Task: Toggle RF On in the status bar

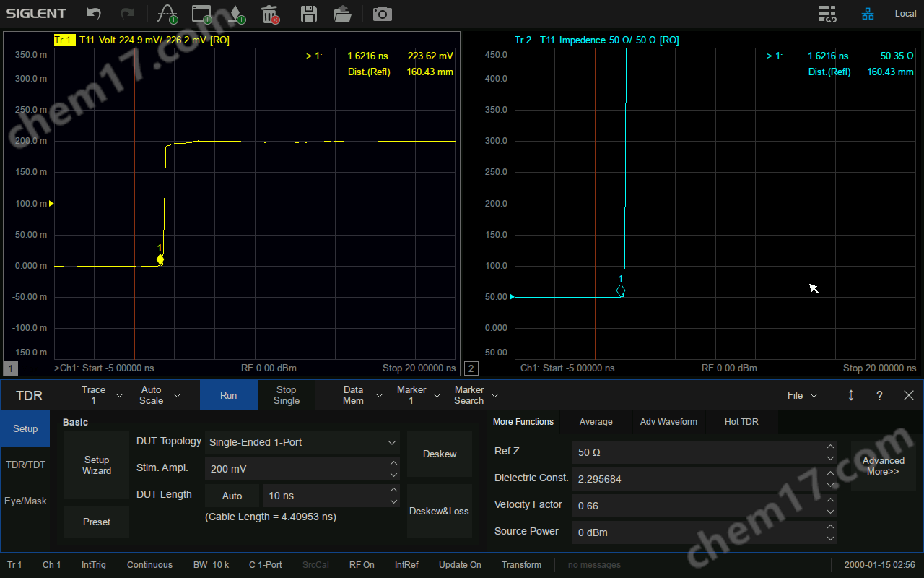Action: pos(362,565)
